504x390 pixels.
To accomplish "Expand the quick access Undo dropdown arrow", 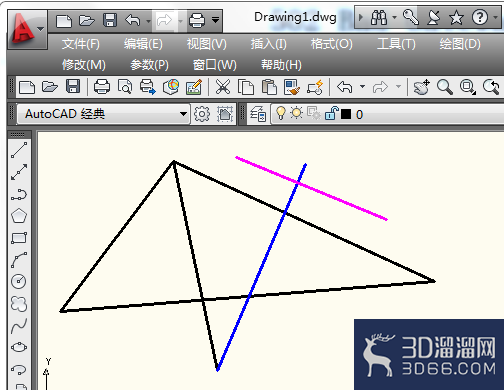I will click(148, 21).
